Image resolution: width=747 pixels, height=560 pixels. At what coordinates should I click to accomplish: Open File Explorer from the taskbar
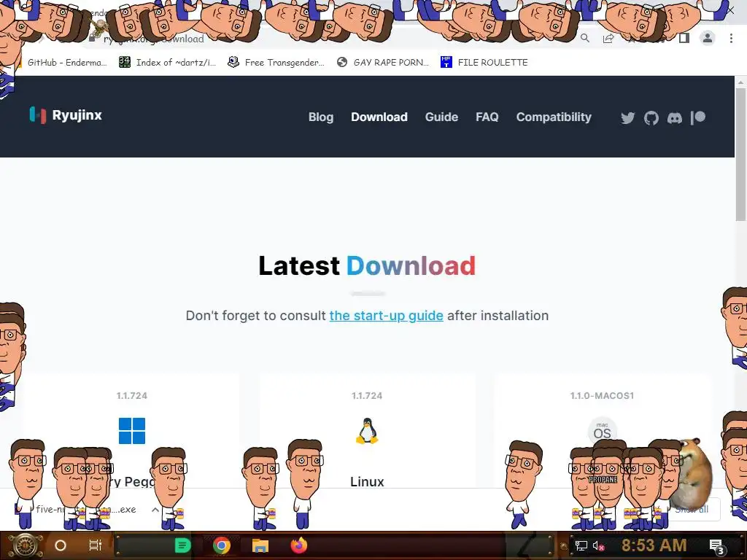click(x=260, y=545)
